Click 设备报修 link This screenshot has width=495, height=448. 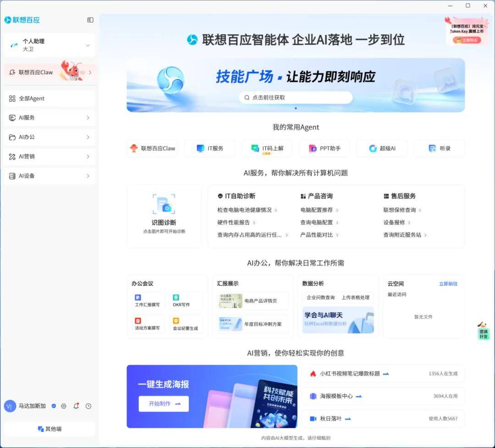pyautogui.click(x=397, y=222)
